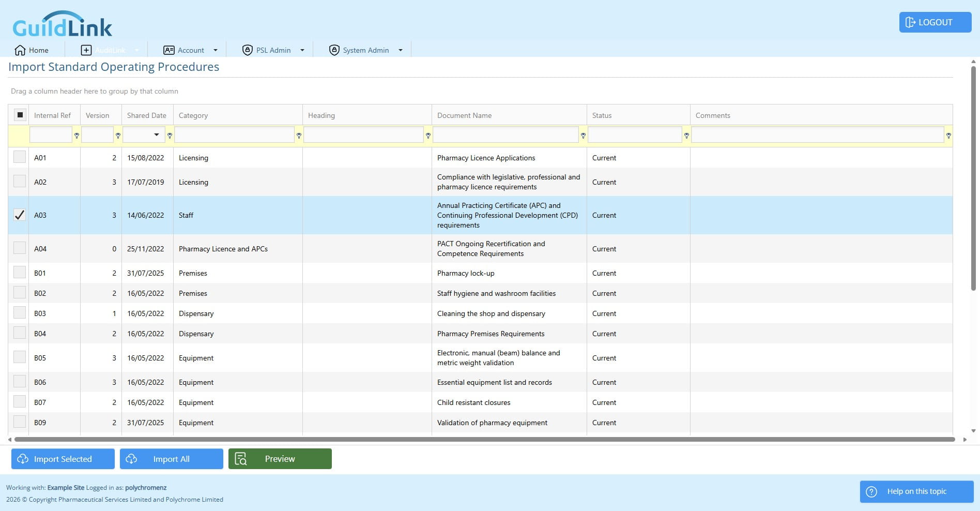
Task: Check the B05 row checkbox
Action: (20, 357)
